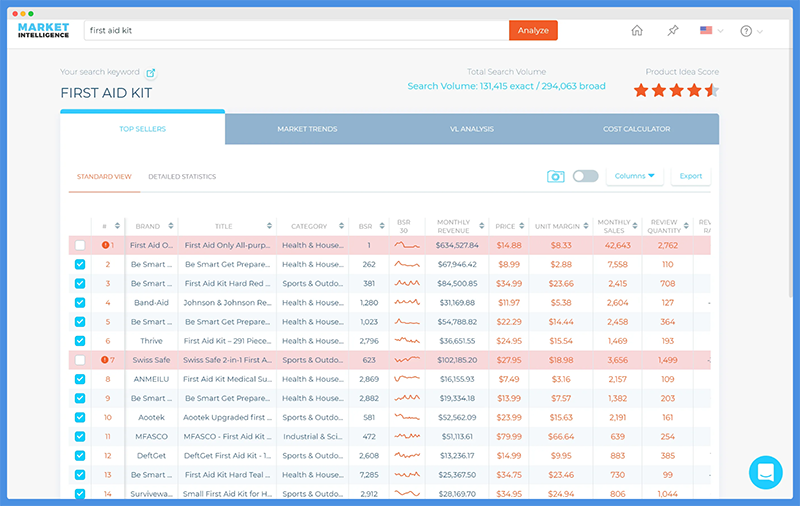Click the pin icon in header
Viewport: 800px width, 506px height.
(673, 31)
